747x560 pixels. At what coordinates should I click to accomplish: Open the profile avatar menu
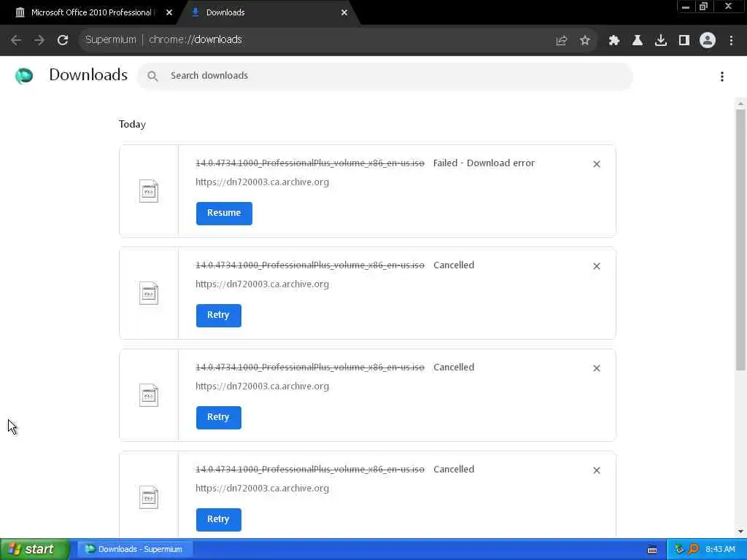[708, 41]
